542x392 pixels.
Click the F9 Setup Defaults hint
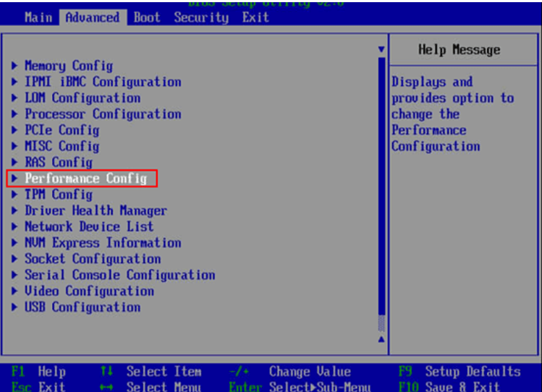pyautogui.click(x=460, y=372)
